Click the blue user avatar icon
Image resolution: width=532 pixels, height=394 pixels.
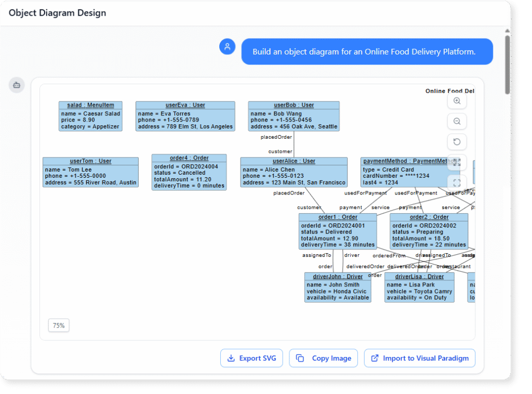[227, 46]
